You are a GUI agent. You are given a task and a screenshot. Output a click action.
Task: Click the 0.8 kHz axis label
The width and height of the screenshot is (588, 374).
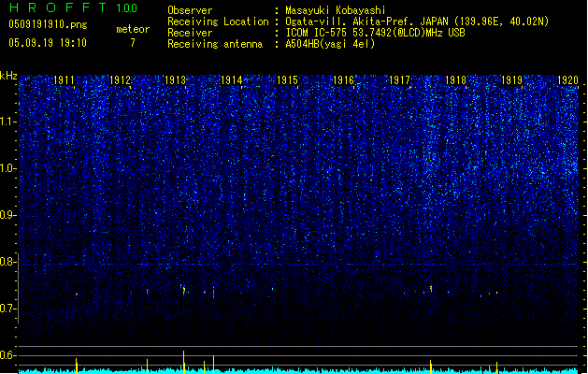point(7,262)
